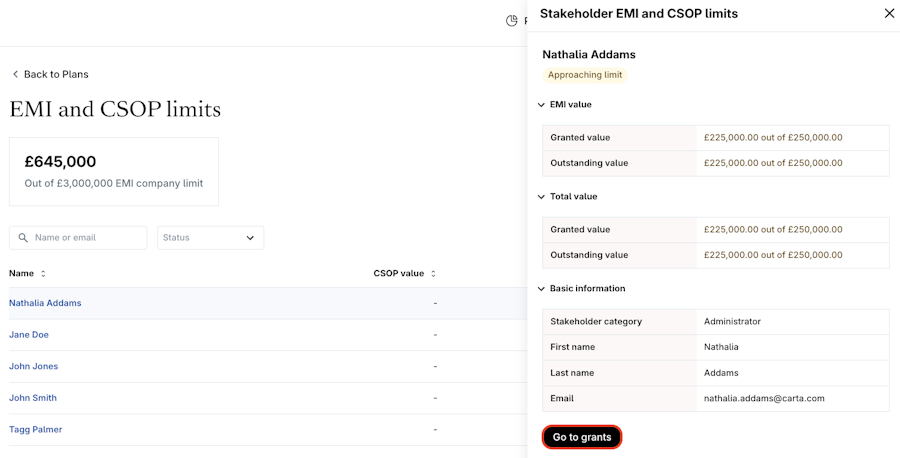Image resolution: width=900 pixels, height=458 pixels.
Task: Collapse the EMI value section
Action: pos(541,105)
